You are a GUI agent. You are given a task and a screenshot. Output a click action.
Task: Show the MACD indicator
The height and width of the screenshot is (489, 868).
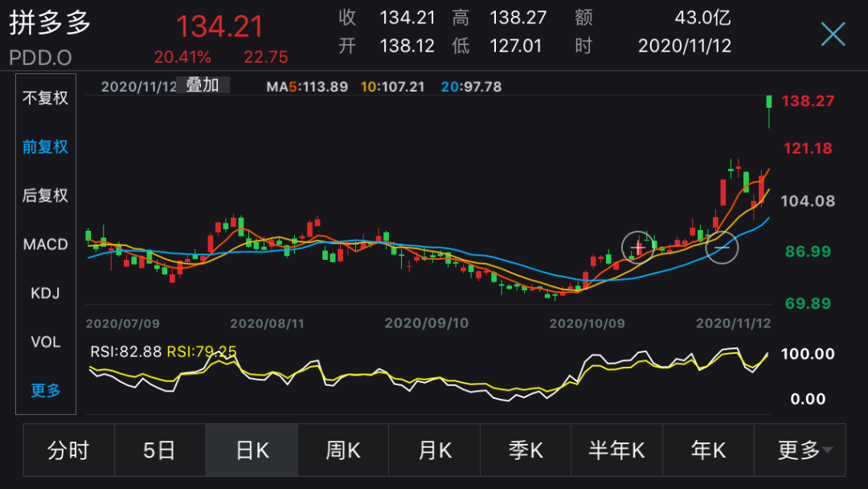click(x=45, y=244)
